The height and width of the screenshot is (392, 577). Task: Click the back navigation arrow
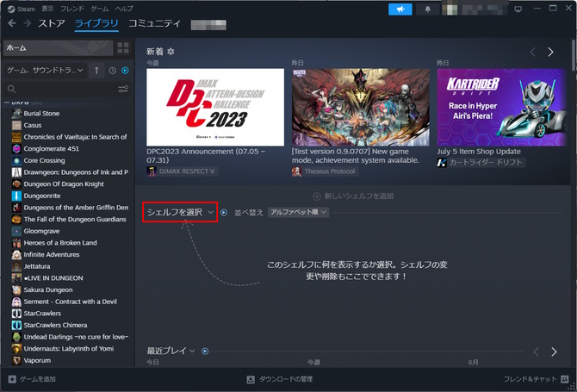12,23
